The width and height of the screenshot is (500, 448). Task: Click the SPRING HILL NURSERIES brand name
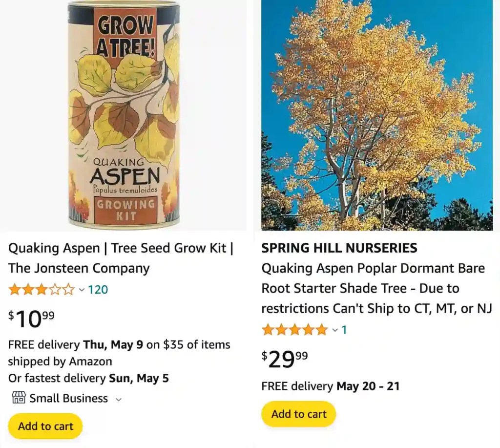point(339,248)
